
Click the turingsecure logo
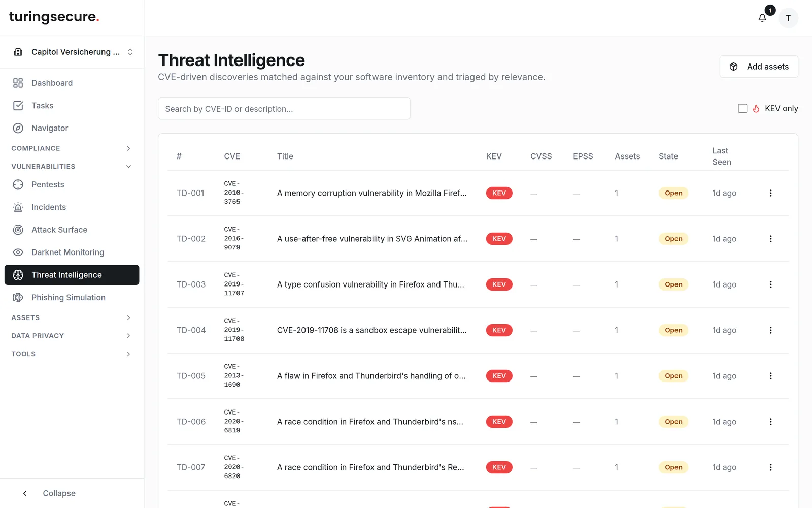(54, 17)
